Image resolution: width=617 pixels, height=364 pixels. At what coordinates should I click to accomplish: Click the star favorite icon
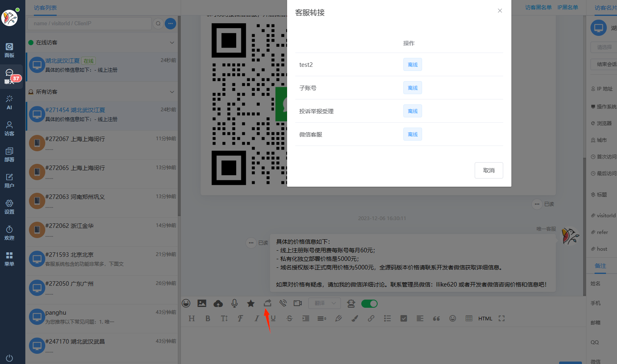(x=251, y=303)
